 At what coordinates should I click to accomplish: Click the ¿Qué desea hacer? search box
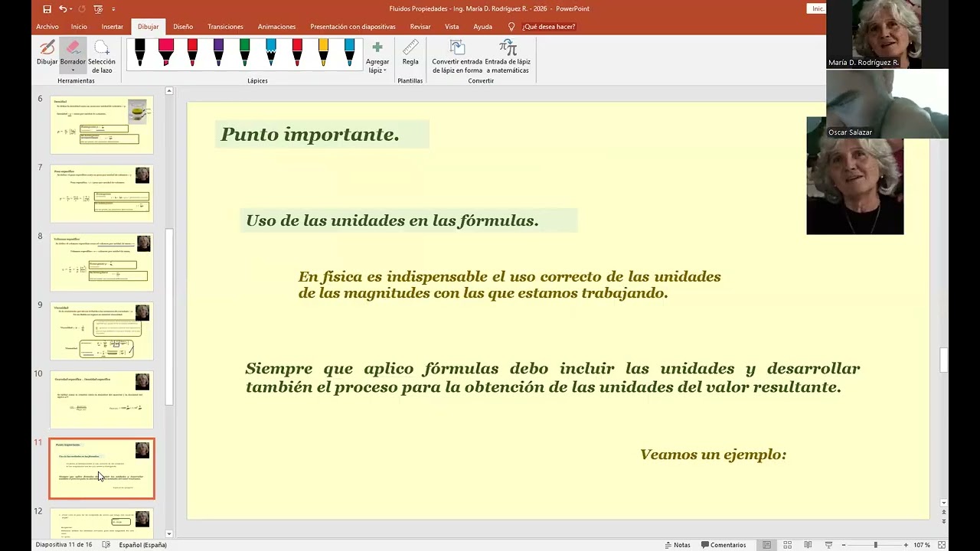(x=549, y=27)
